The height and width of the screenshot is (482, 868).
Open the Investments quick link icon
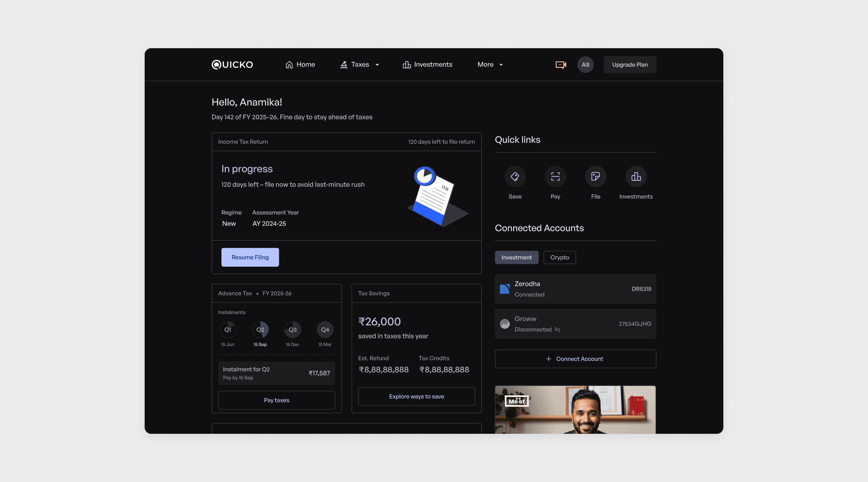click(x=636, y=177)
